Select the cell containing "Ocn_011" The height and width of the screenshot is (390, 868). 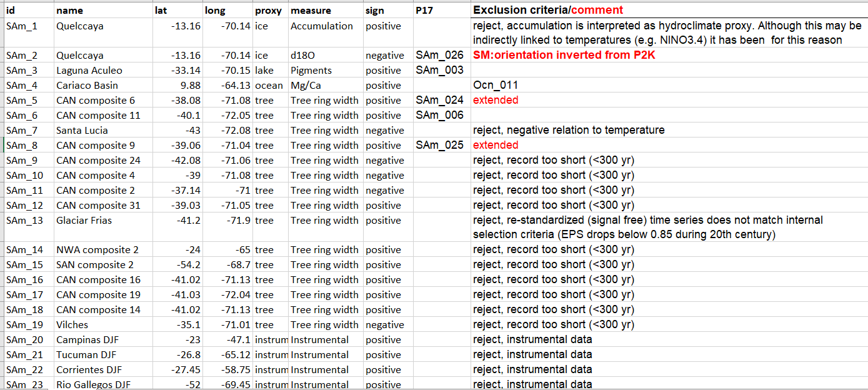pos(496,85)
